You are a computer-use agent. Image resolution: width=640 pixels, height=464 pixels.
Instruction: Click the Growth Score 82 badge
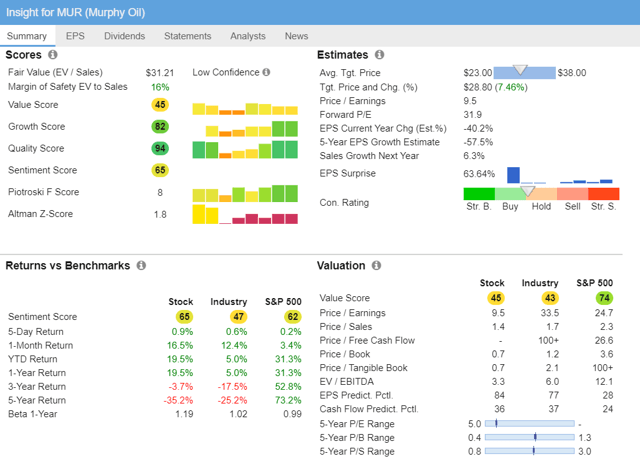pos(160,127)
